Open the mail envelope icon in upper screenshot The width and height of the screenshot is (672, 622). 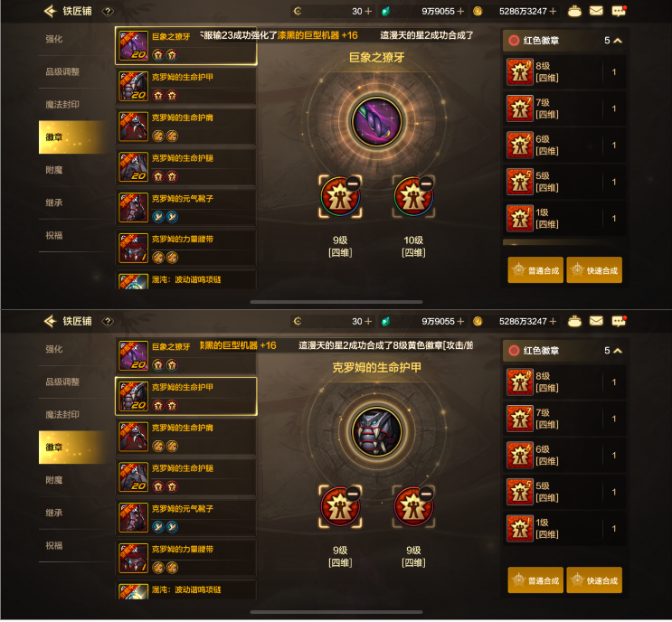[x=596, y=11]
